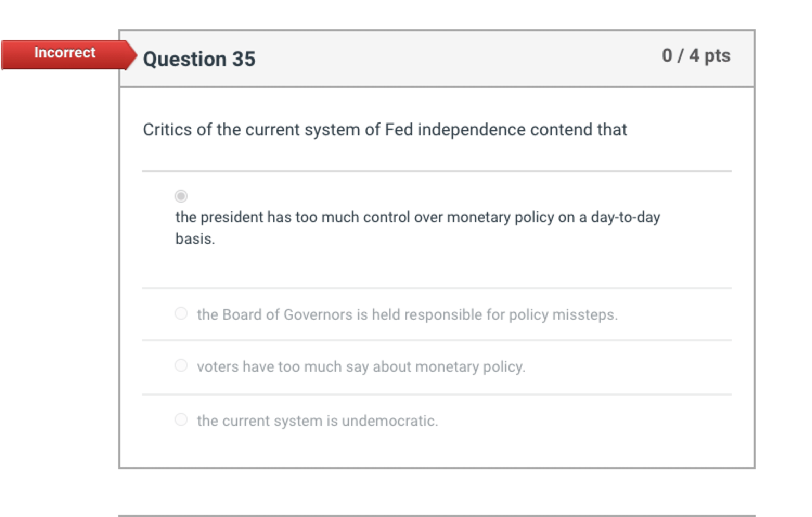Click the '0 / 4 pts' score label
Screen dimensions: 812x517
pyautogui.click(x=697, y=56)
